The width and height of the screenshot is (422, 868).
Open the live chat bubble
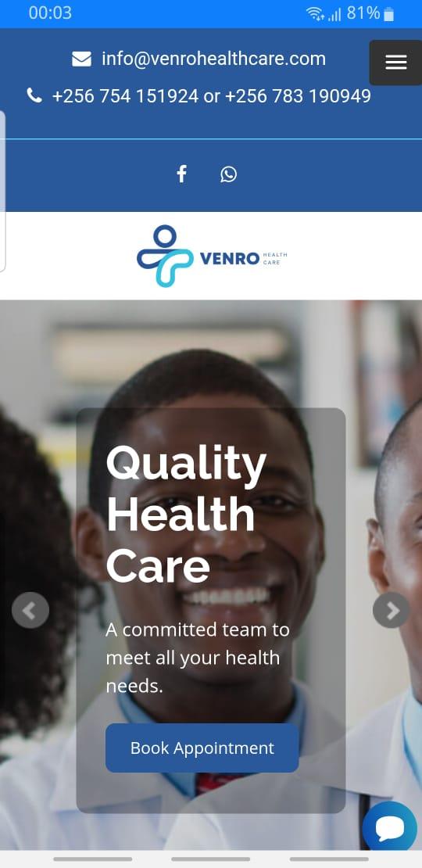tap(390, 828)
